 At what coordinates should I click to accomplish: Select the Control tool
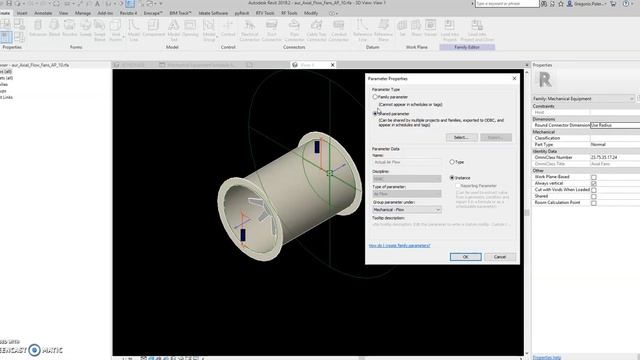coord(228,29)
